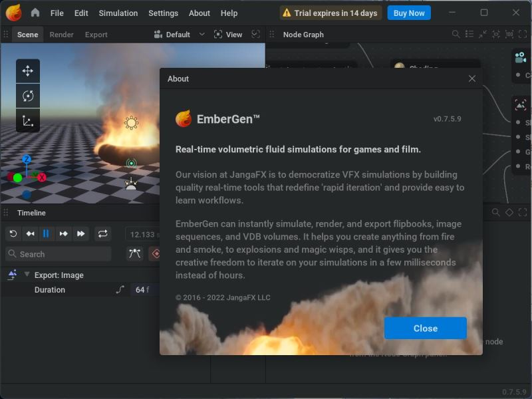The width and height of the screenshot is (532, 399).
Task: Select the Rotate gizmo tool
Action: [28, 96]
